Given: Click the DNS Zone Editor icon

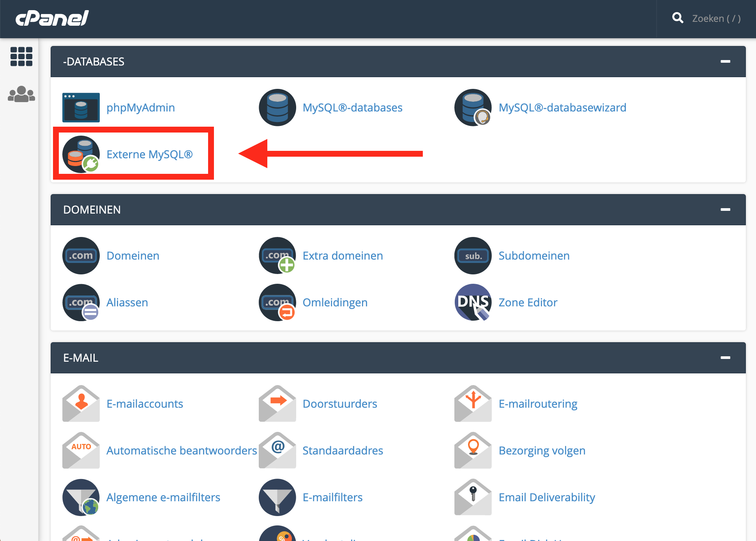Looking at the screenshot, I should coord(473,302).
